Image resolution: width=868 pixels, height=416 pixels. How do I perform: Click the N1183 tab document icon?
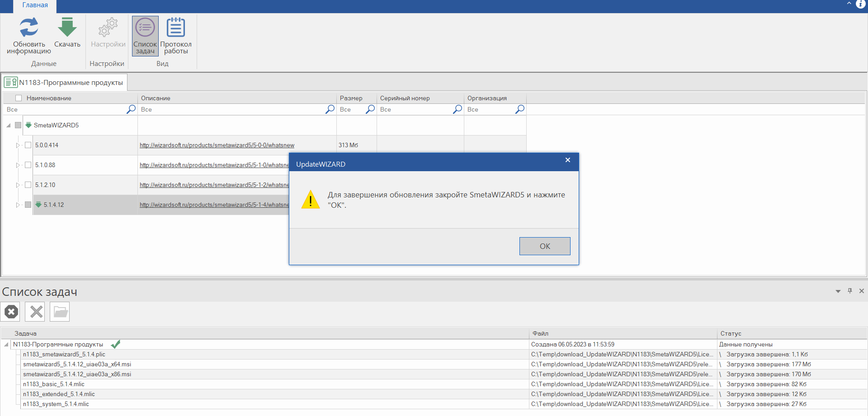(10, 82)
